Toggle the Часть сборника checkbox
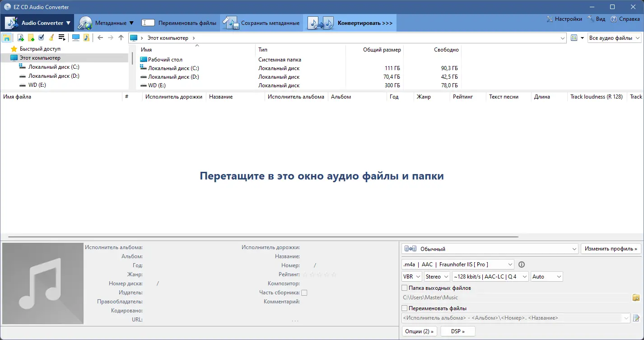The height and width of the screenshot is (340, 644). tap(304, 293)
